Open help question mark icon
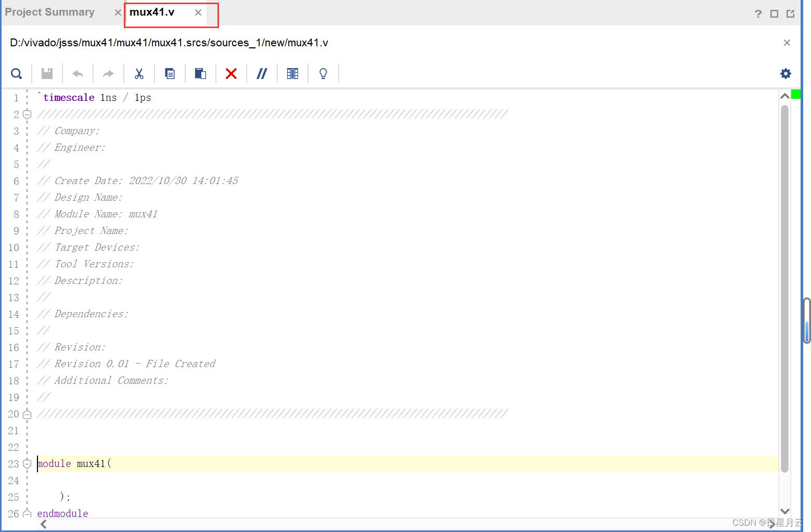This screenshot has width=811, height=532. coord(758,14)
